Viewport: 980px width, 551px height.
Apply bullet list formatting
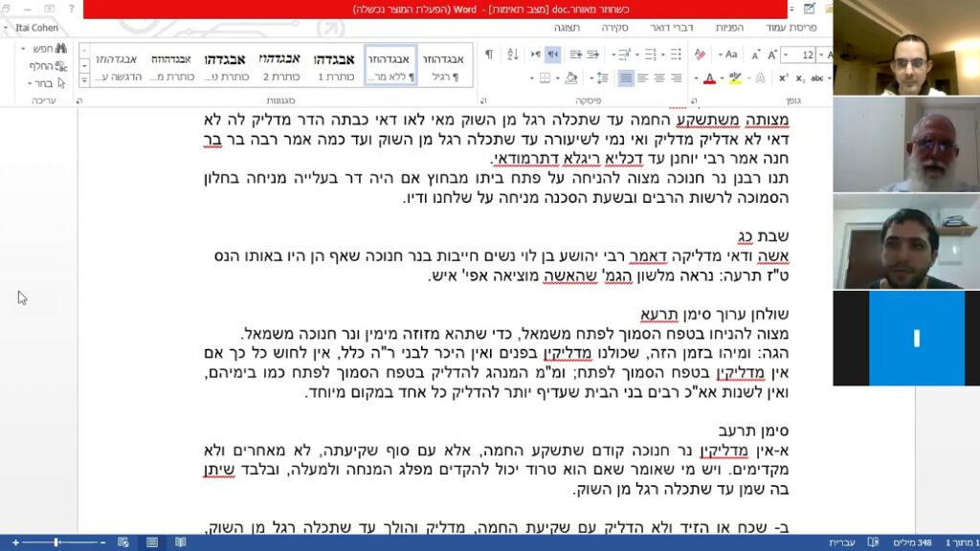click(x=676, y=55)
